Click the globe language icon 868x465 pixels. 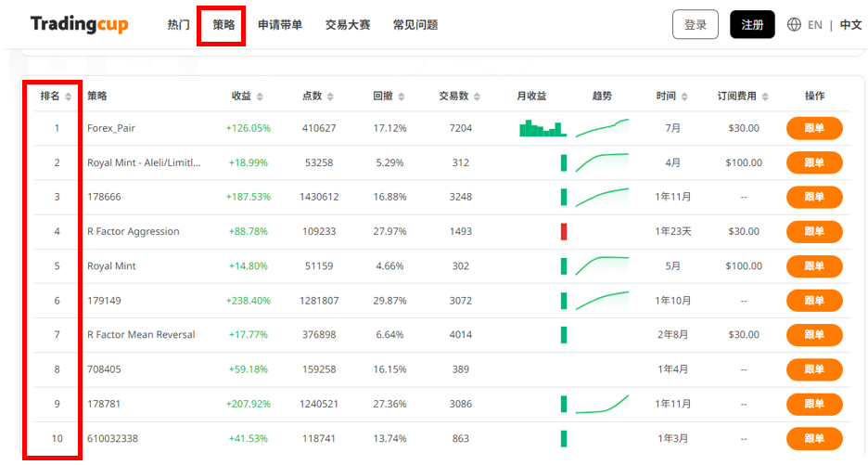(794, 25)
